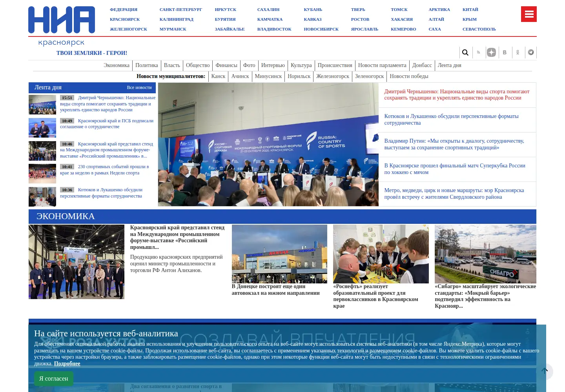Select Норильск municipal news
The width and height of the screenshot is (565, 392).
point(299,76)
